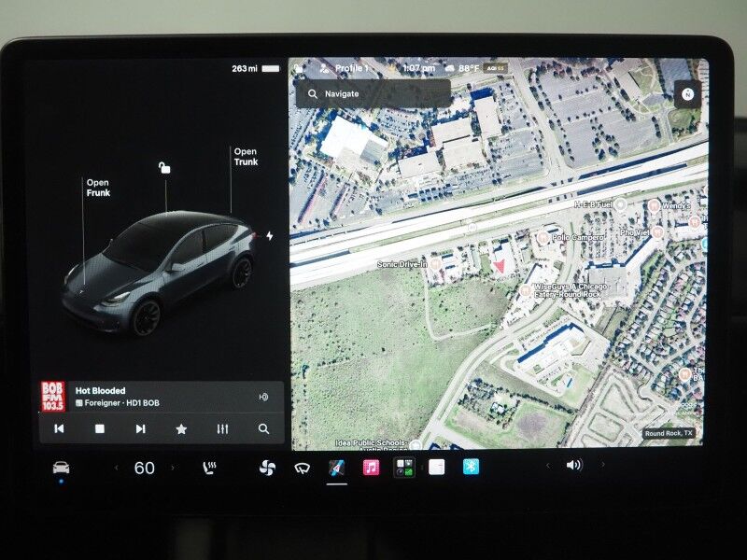
Task: Tap the battery level icon
Action: tap(271, 68)
